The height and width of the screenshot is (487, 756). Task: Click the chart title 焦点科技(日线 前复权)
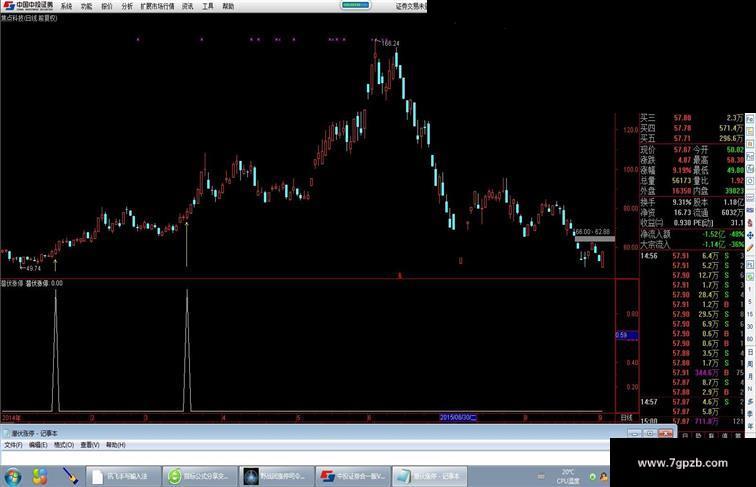point(29,18)
